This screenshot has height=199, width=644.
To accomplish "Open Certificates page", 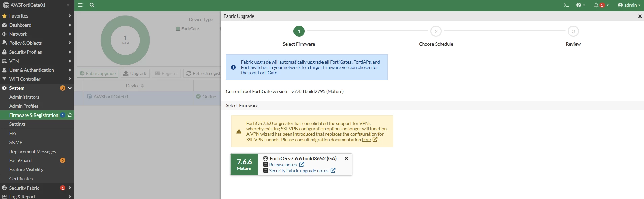I will (x=37, y=179).
